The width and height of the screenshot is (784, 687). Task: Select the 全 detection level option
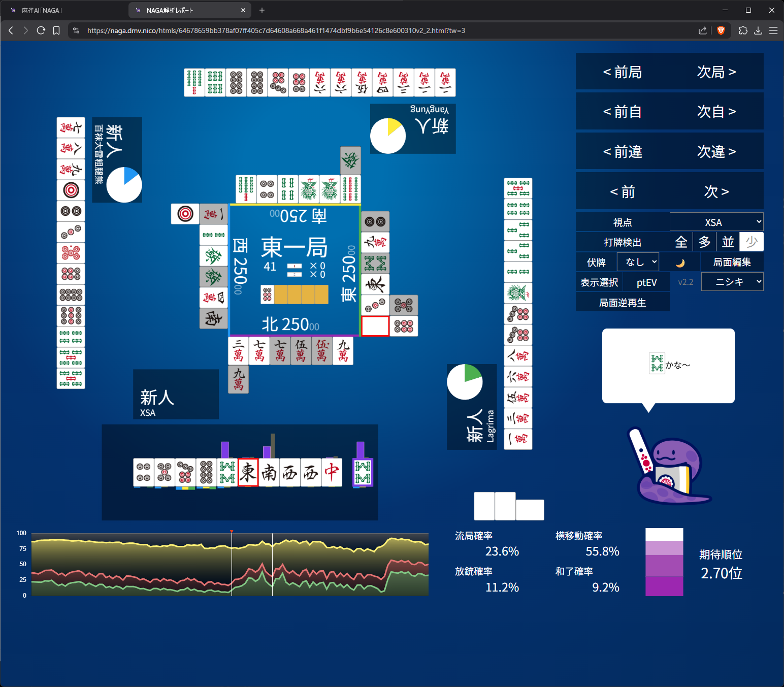pos(681,242)
